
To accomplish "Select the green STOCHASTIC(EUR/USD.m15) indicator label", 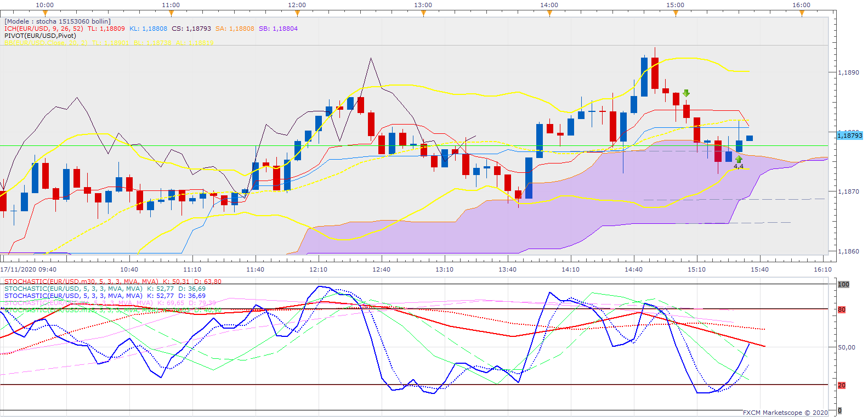I will click(81, 310).
